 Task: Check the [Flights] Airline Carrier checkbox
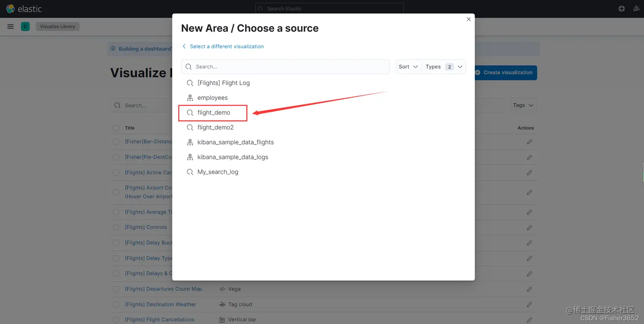point(116,173)
